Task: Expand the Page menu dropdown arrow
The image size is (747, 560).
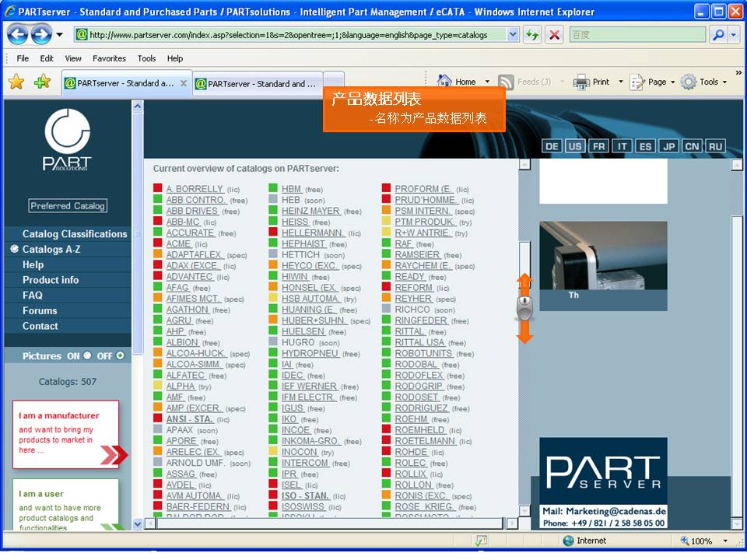Action: point(672,82)
